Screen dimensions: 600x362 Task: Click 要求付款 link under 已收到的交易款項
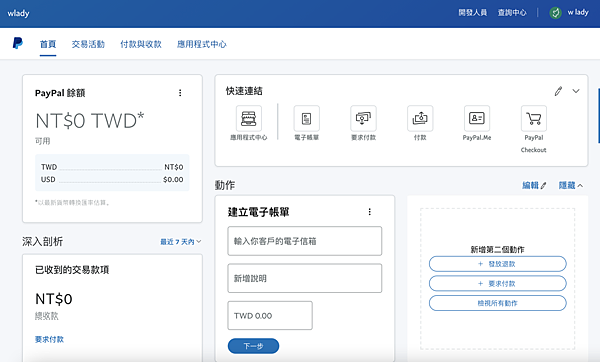point(49,339)
